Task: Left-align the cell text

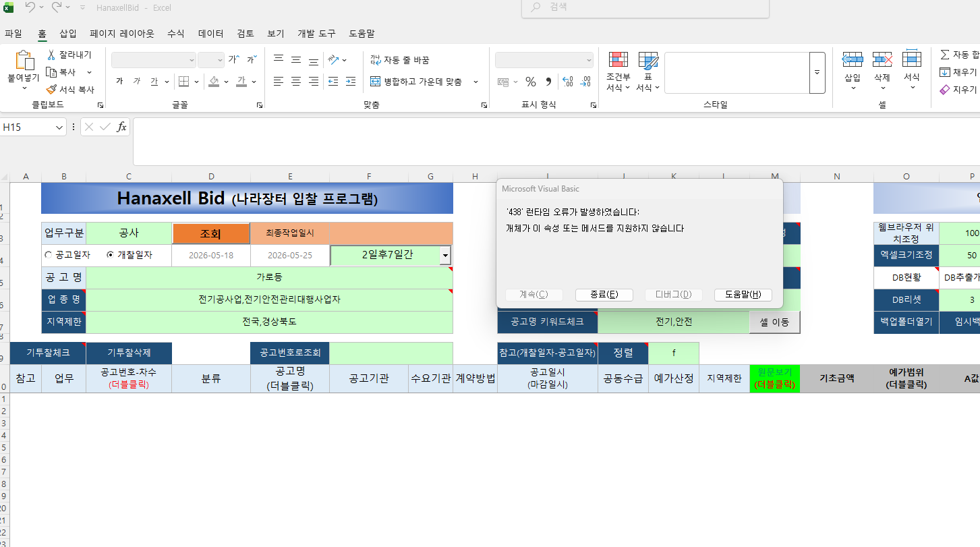Action: coord(278,82)
